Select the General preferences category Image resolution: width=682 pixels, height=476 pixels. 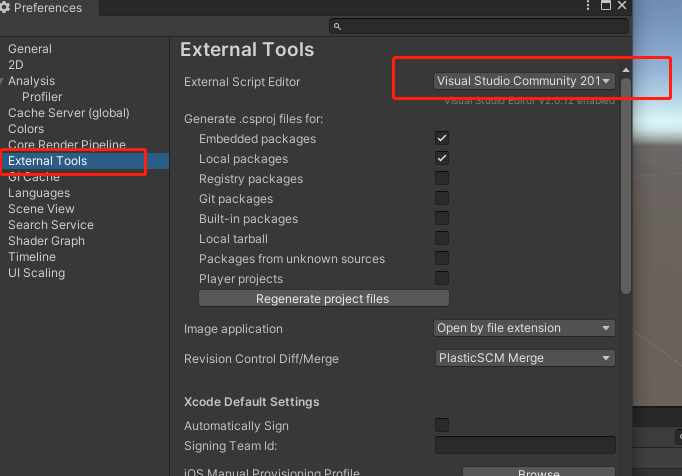click(30, 49)
